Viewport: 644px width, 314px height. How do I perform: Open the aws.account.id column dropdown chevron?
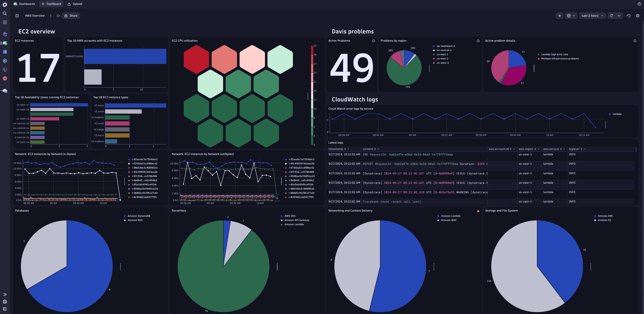pyautogui.click(x=514, y=149)
